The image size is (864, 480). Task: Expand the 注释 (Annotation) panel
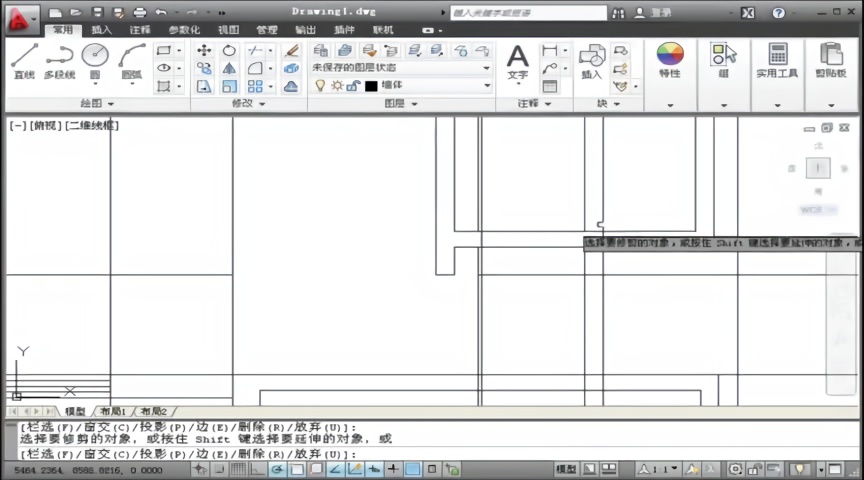(534, 104)
